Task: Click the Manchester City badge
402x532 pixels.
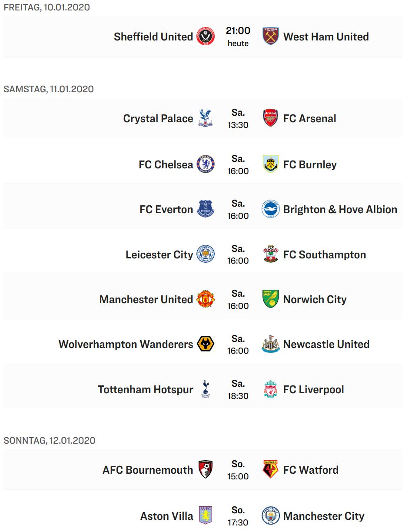Action: [x=270, y=516]
